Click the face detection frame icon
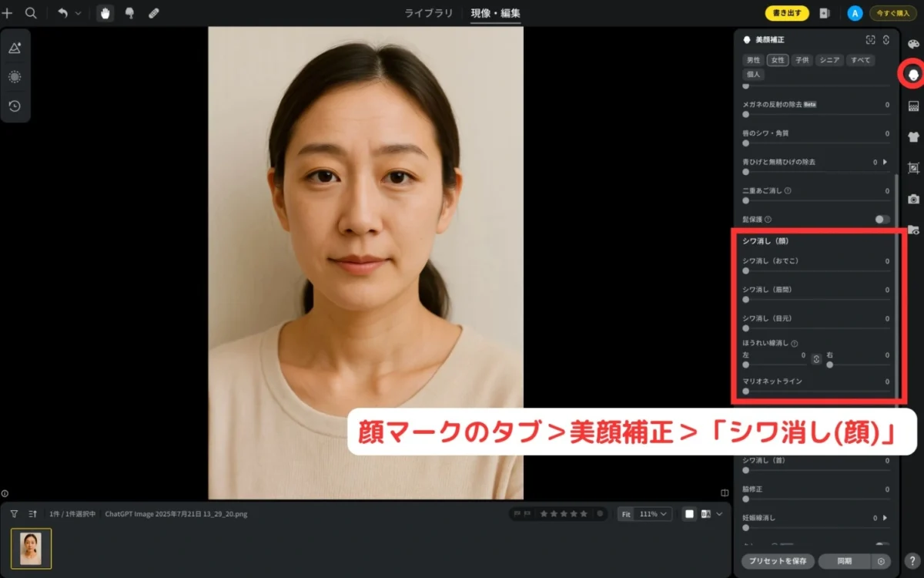Image resolution: width=924 pixels, height=578 pixels. (x=870, y=39)
